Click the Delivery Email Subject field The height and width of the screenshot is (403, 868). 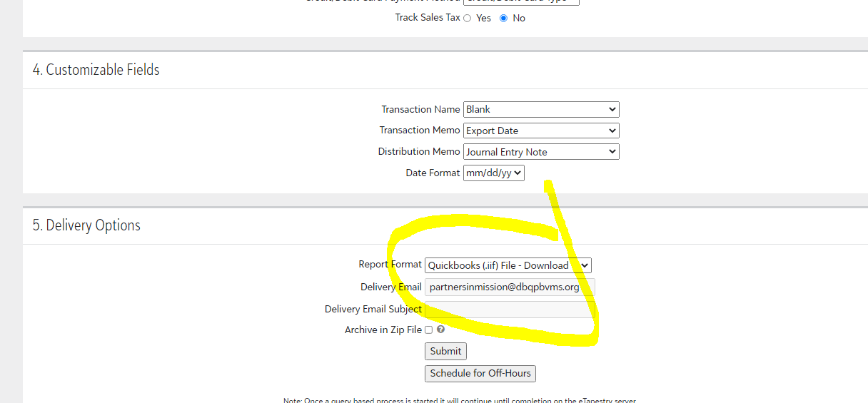(x=510, y=309)
